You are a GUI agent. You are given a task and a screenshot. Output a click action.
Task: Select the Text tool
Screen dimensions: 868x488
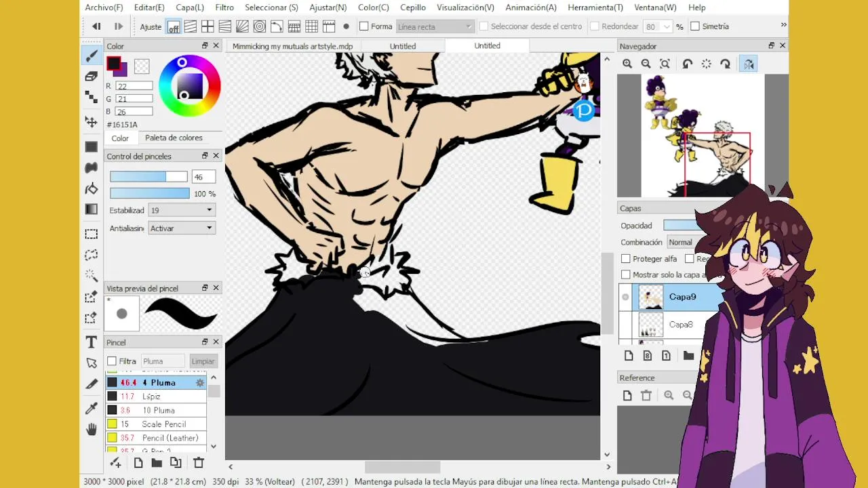[x=92, y=342]
